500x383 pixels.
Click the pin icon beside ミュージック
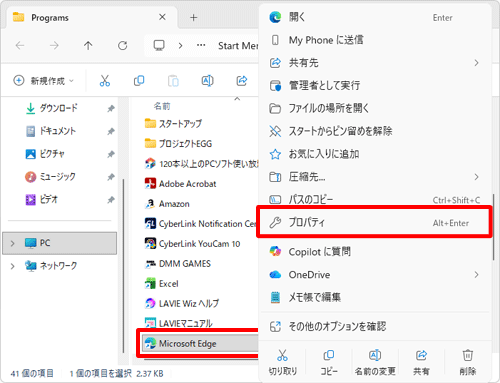[111, 177]
